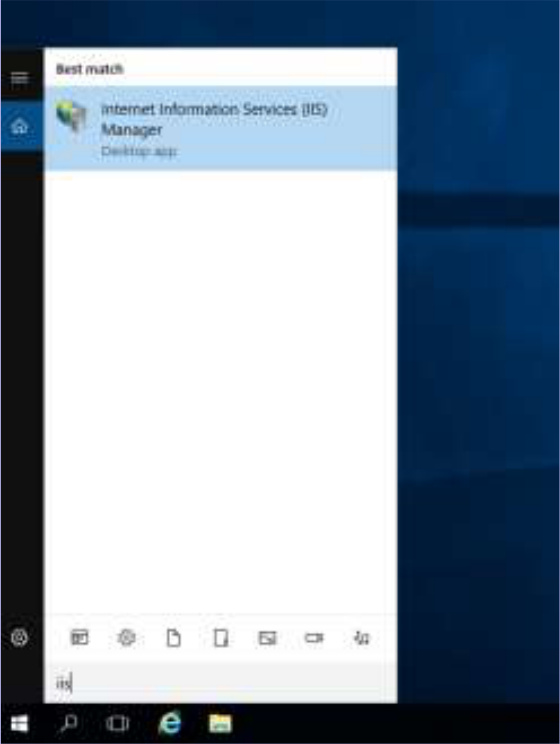Filter search results by Documents
Viewport: 560px width, 744px height.
point(173,638)
